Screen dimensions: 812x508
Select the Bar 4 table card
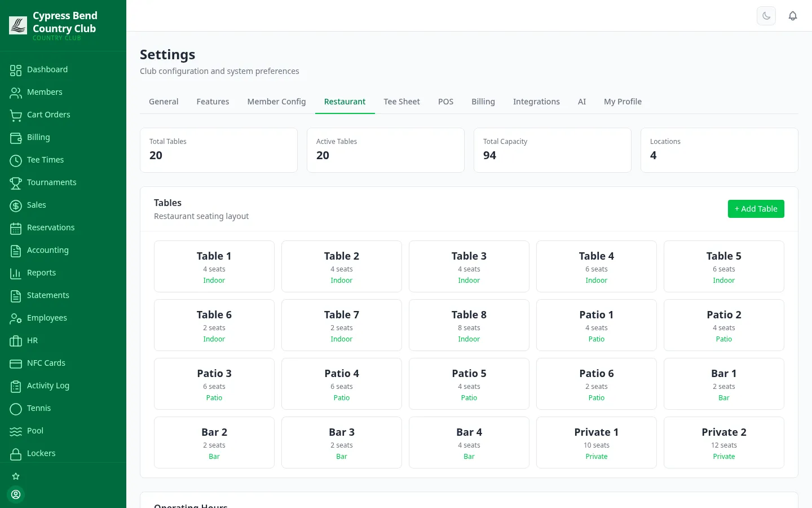pos(469,443)
